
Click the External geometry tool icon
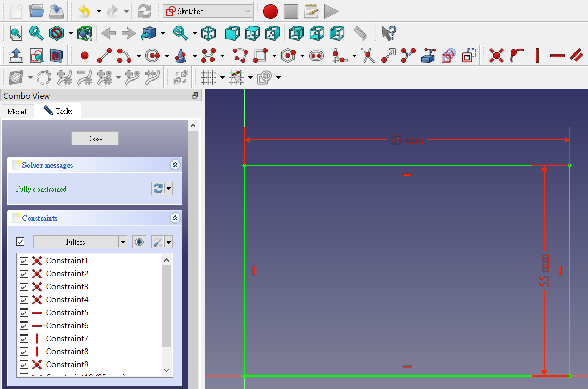[428, 56]
